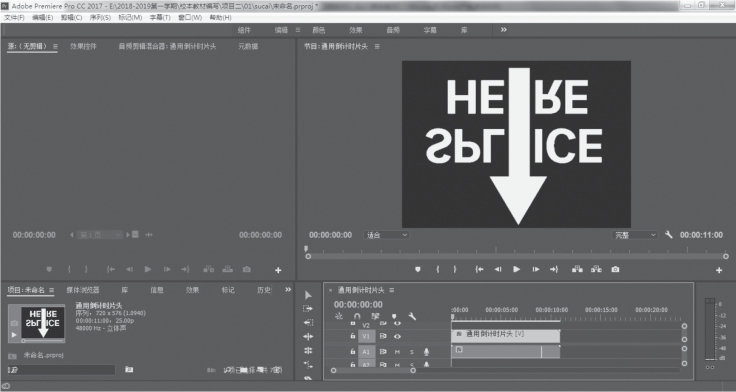Solo track A1 with S button
736x392 pixels.
pyautogui.click(x=412, y=352)
